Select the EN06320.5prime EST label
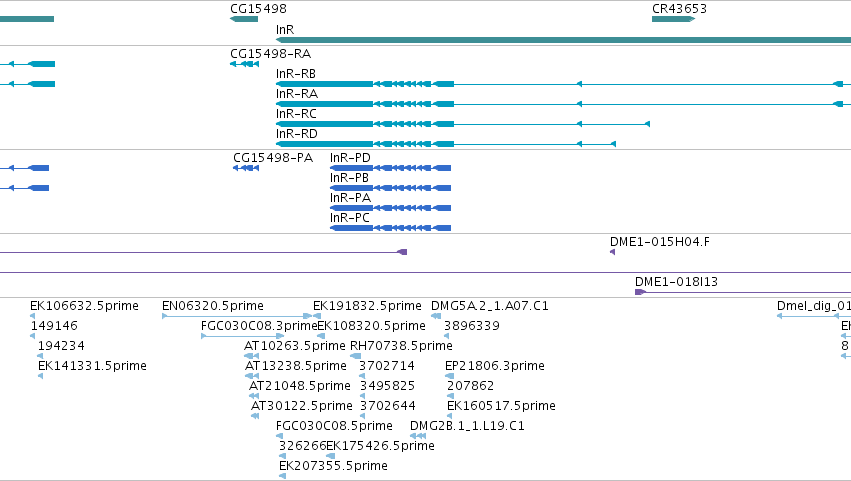851x481 pixels. 213,306
